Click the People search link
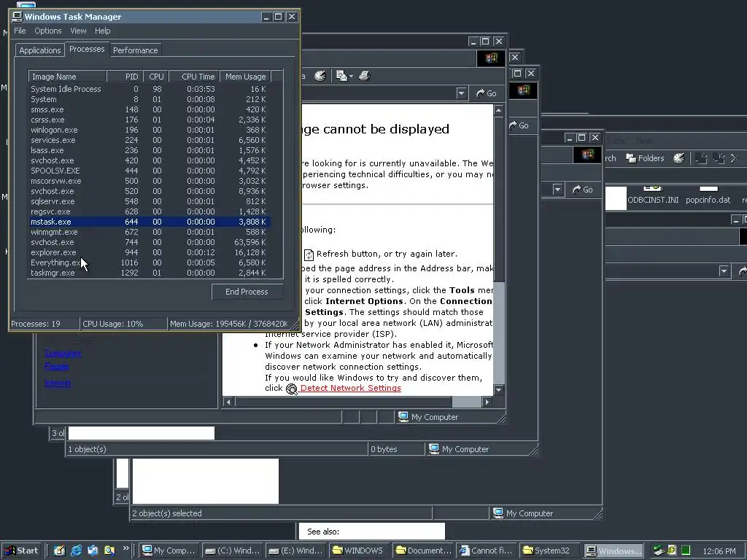The height and width of the screenshot is (560, 747). (x=57, y=366)
